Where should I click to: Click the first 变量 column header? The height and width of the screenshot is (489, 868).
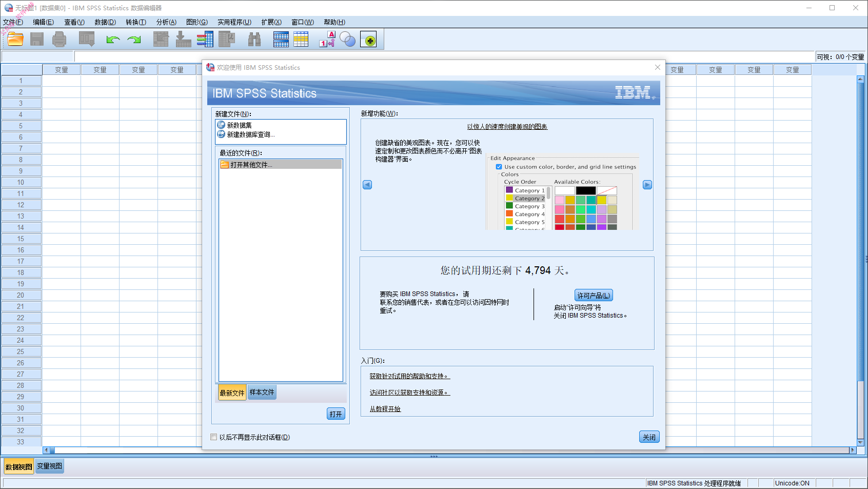pyautogui.click(x=62, y=70)
